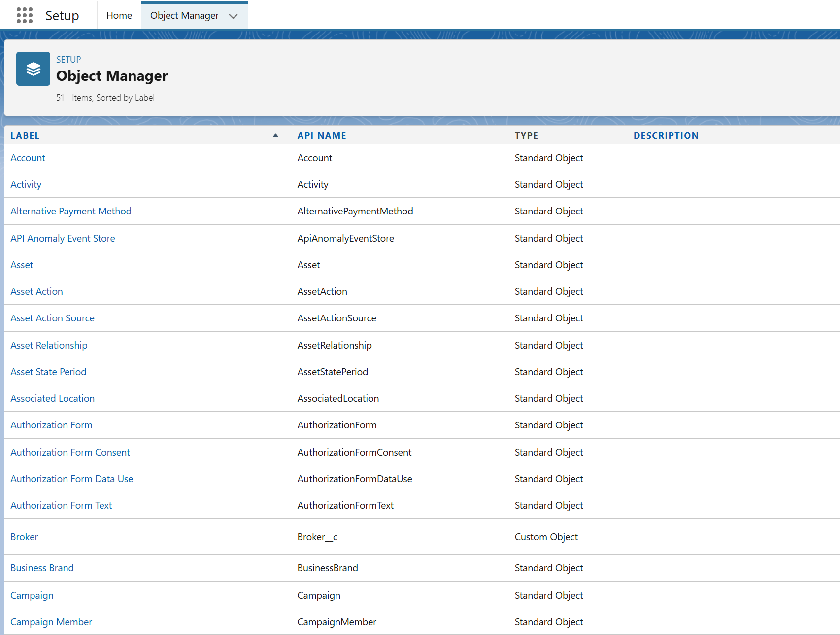Open the Alternative Payment Method object
The image size is (840, 635).
71,211
